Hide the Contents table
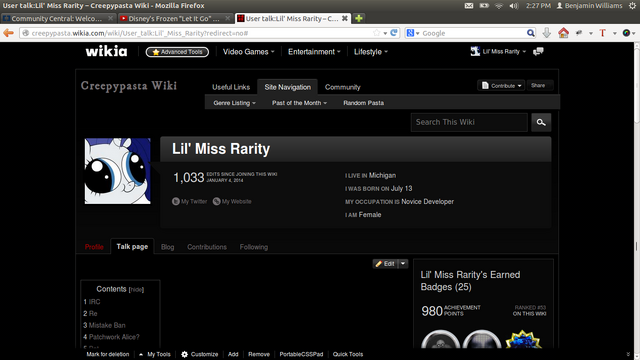 click(136, 289)
